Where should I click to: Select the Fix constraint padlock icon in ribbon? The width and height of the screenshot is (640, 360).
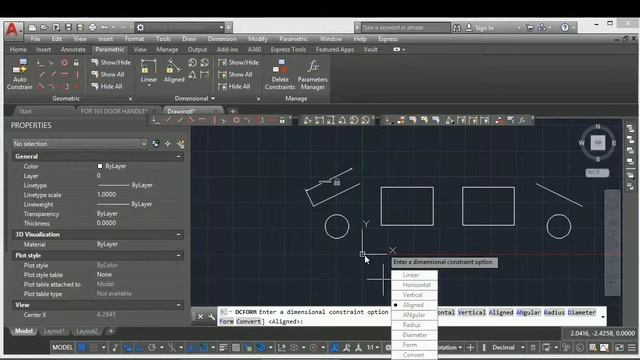76,63
